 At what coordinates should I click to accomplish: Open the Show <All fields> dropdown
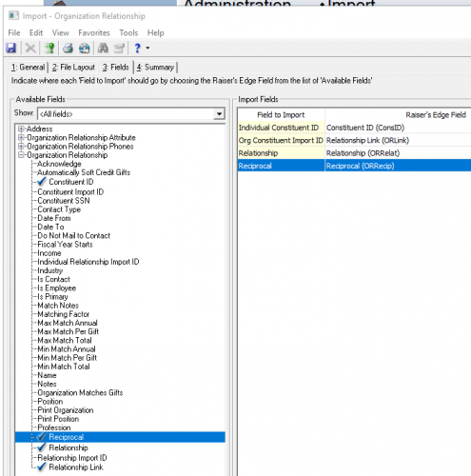pos(219,114)
